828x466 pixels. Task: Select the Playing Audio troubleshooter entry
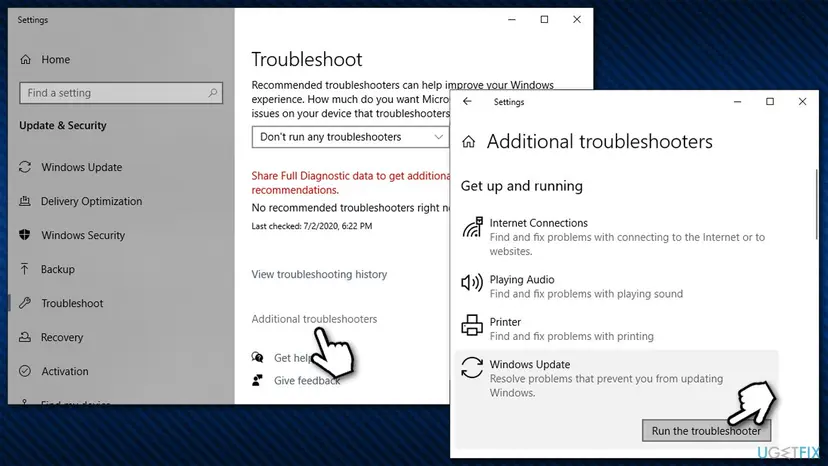[x=617, y=286]
